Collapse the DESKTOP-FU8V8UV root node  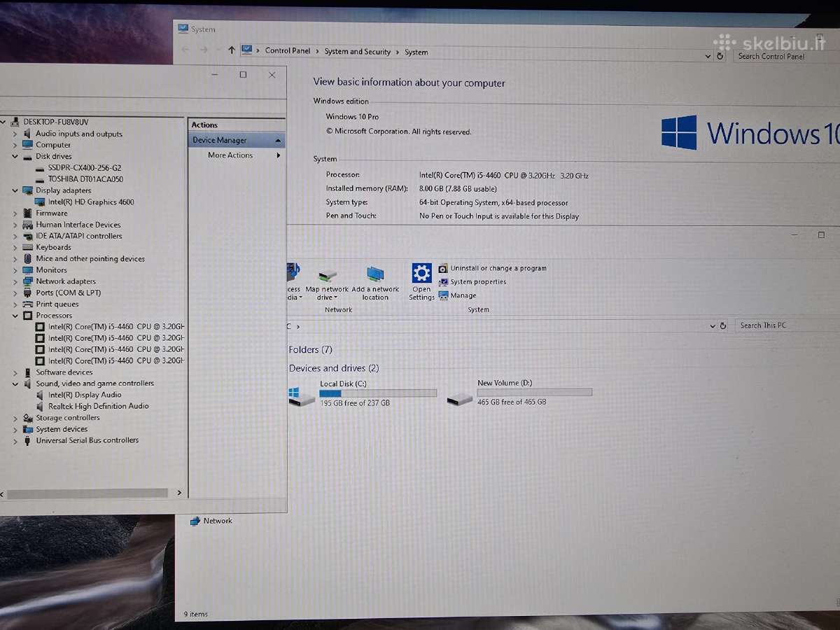point(3,122)
